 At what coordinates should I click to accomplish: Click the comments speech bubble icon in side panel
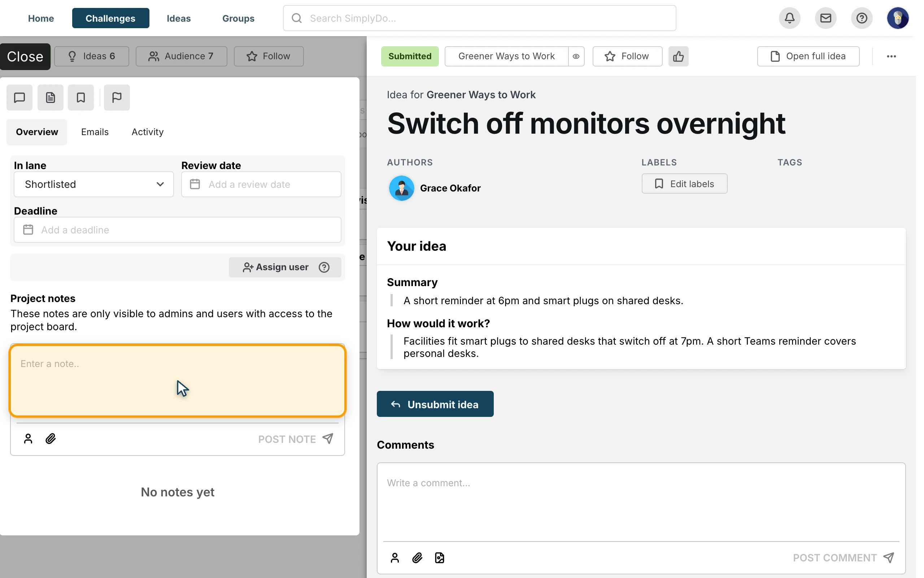pyautogui.click(x=19, y=98)
